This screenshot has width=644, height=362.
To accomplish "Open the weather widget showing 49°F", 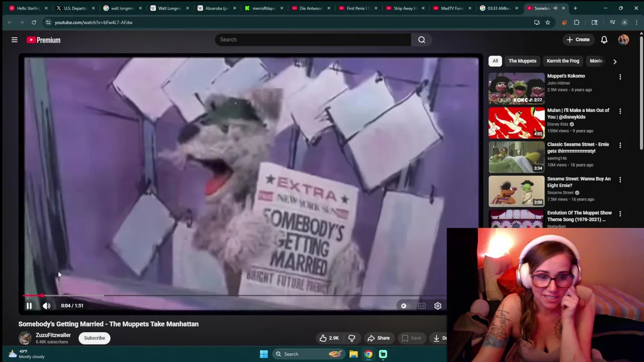I will [27, 354].
